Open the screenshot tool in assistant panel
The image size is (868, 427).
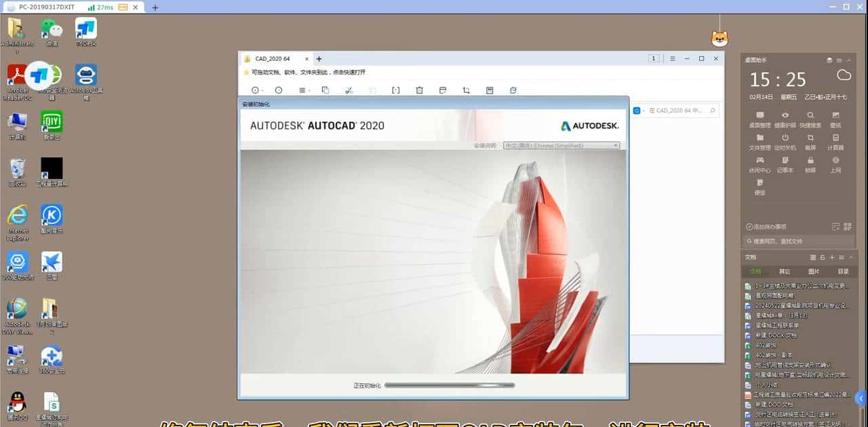[x=810, y=142]
